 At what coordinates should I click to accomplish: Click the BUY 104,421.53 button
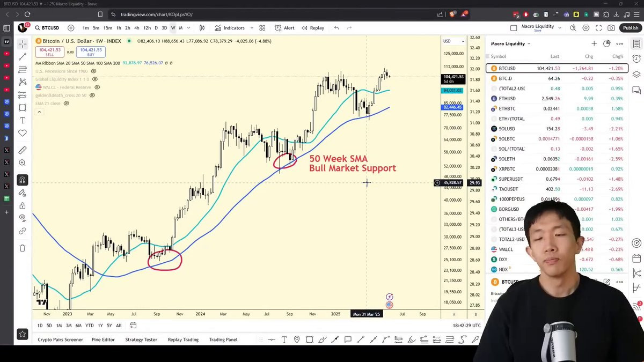90,52
